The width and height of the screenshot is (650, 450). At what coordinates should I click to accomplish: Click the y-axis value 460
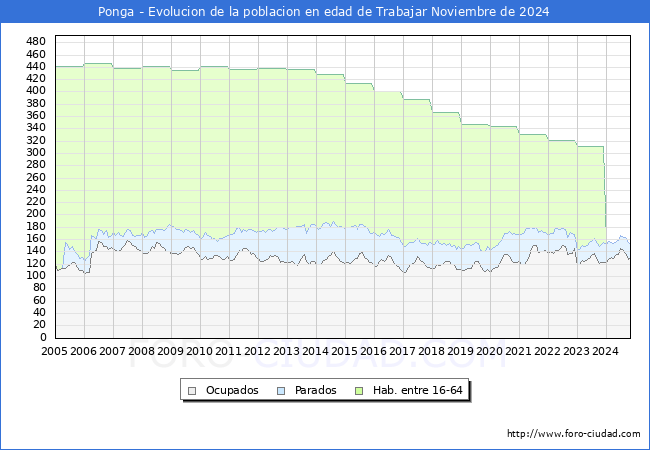(36, 54)
